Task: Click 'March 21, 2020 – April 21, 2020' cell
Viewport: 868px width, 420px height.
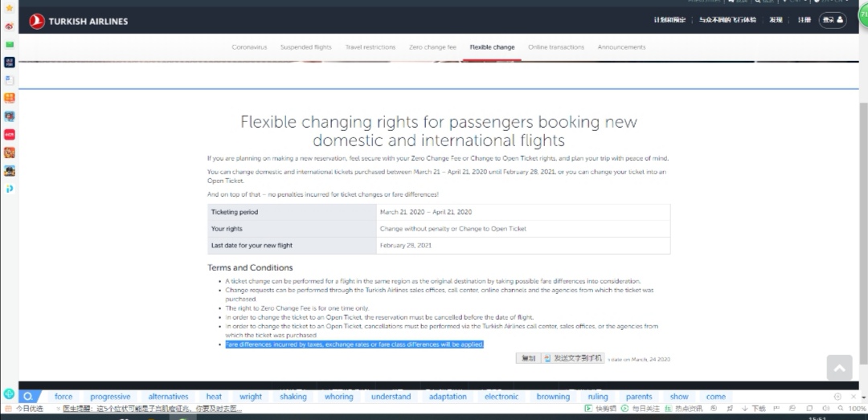Action: [x=523, y=213]
